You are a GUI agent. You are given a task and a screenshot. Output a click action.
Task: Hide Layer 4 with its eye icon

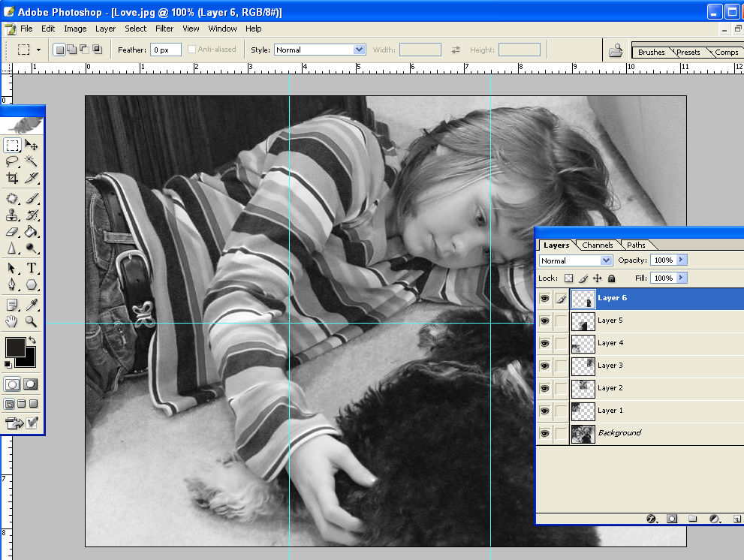pos(545,343)
